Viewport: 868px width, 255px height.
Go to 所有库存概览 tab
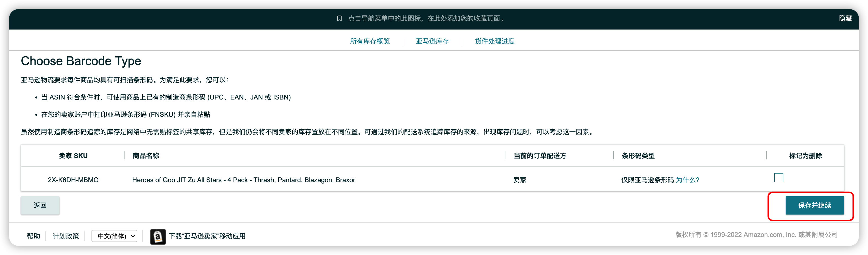(x=370, y=41)
